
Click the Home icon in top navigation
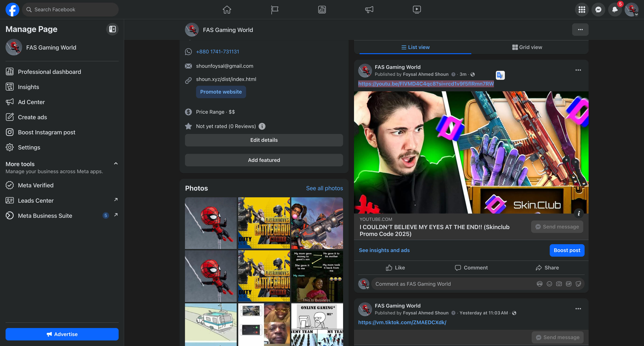point(227,10)
